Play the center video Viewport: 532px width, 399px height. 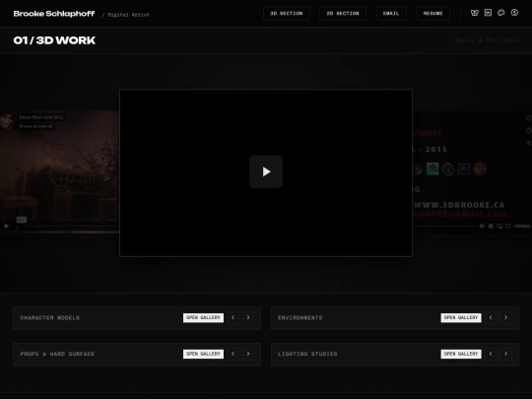pyautogui.click(x=266, y=171)
